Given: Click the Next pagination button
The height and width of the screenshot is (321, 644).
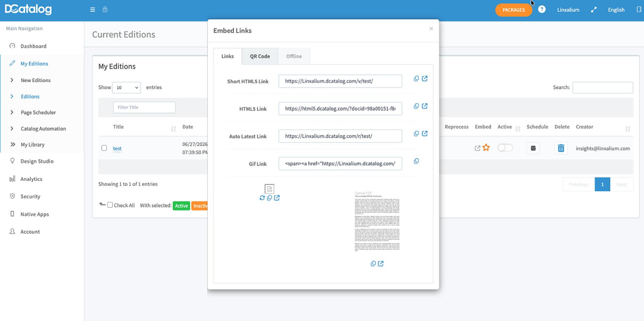Looking at the screenshot, I should coord(622,184).
